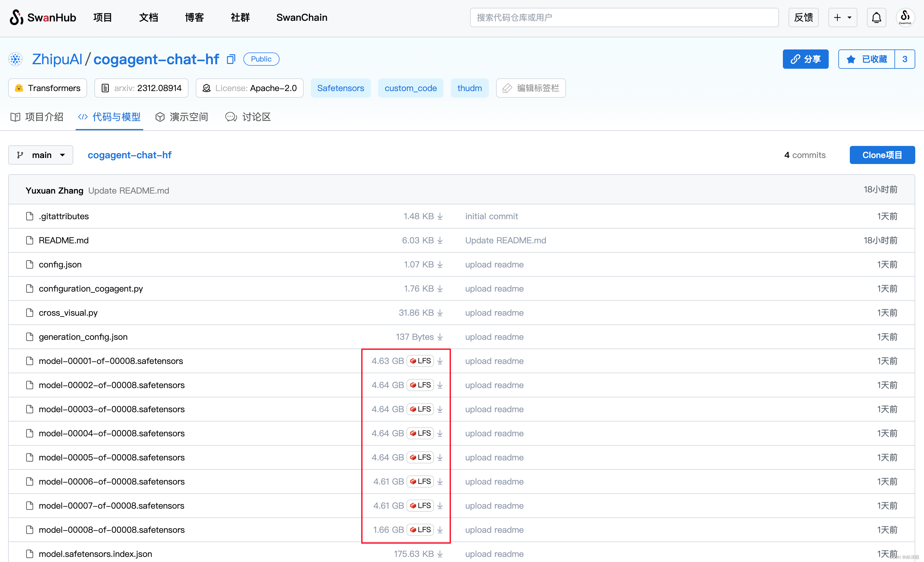Download model-00005-of-00008.safetensors via arrow icon
The width and height of the screenshot is (924, 562).
[x=440, y=457]
